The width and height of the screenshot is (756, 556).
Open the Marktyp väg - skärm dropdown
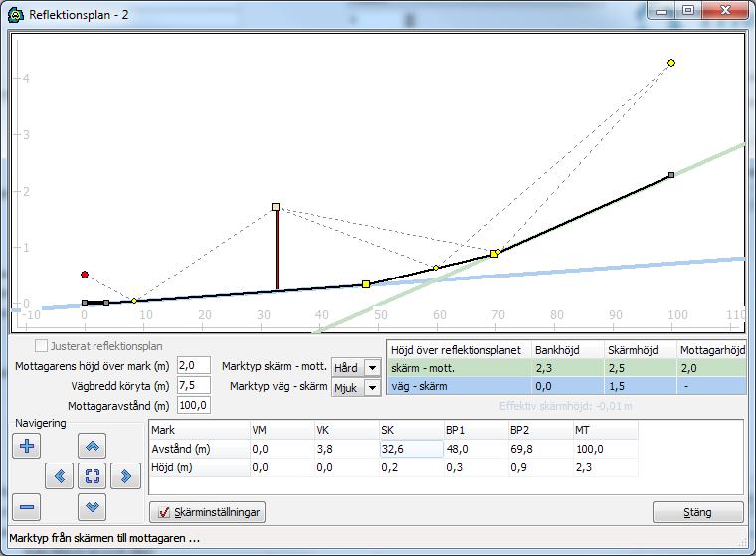point(372,387)
